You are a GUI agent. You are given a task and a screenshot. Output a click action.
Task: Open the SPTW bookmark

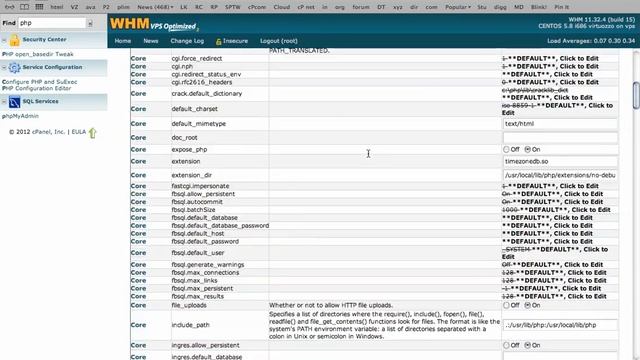click(x=233, y=7)
